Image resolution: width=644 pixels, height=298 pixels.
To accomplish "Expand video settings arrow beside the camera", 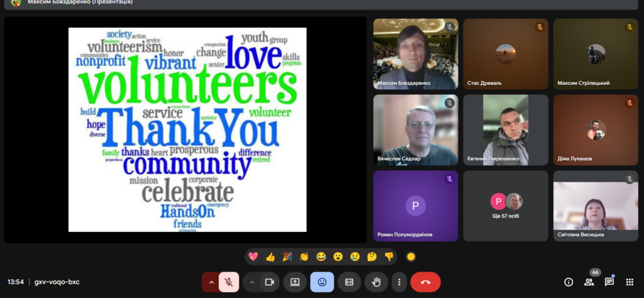I will tap(252, 282).
